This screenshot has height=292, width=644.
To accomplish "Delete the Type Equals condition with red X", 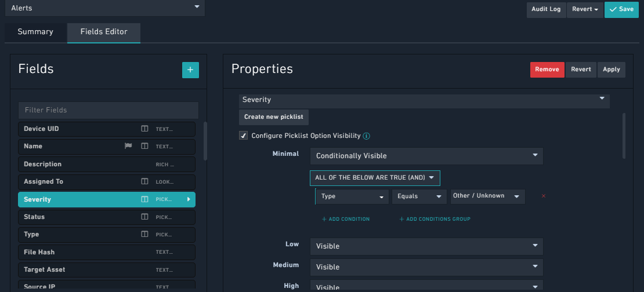I will 544,196.
